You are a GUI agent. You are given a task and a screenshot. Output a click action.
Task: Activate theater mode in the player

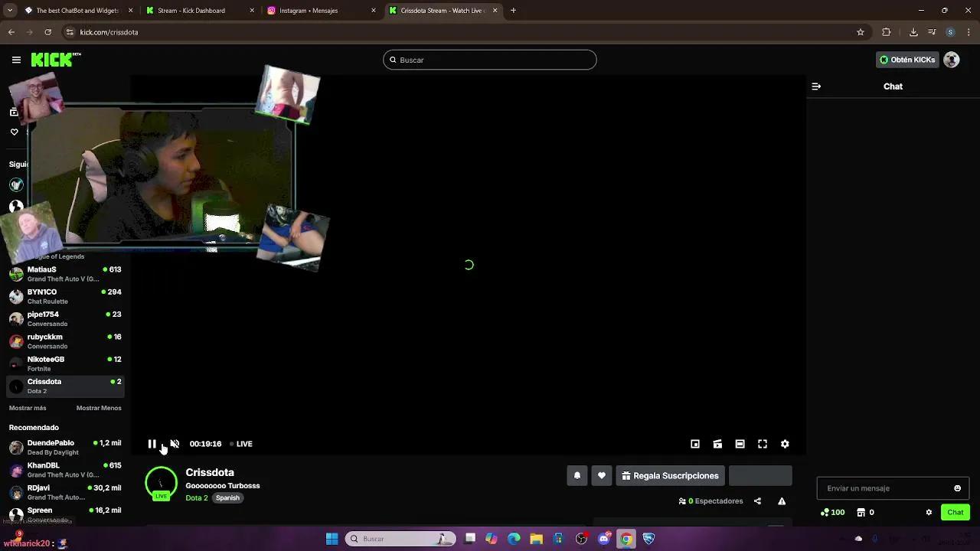click(740, 444)
